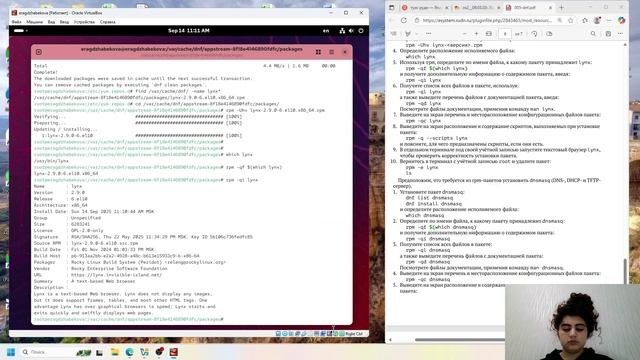Screen dimensions: 640x360
Task: Maximize the terminal window inside the VM
Action: click(x=331, y=52)
